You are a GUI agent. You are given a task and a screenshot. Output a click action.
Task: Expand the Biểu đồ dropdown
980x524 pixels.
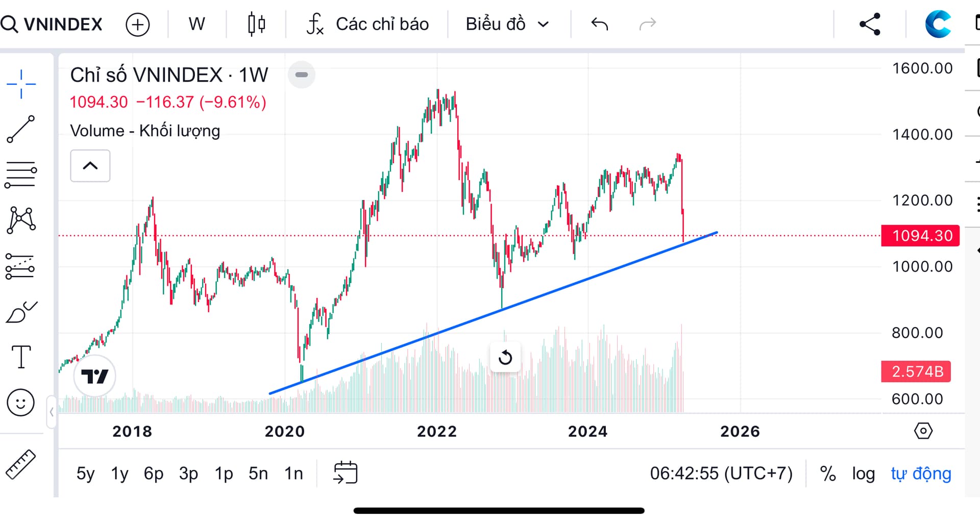pyautogui.click(x=507, y=24)
